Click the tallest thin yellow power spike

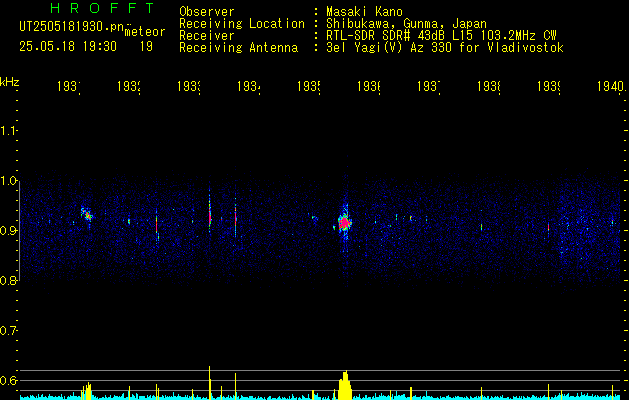(x=209, y=382)
